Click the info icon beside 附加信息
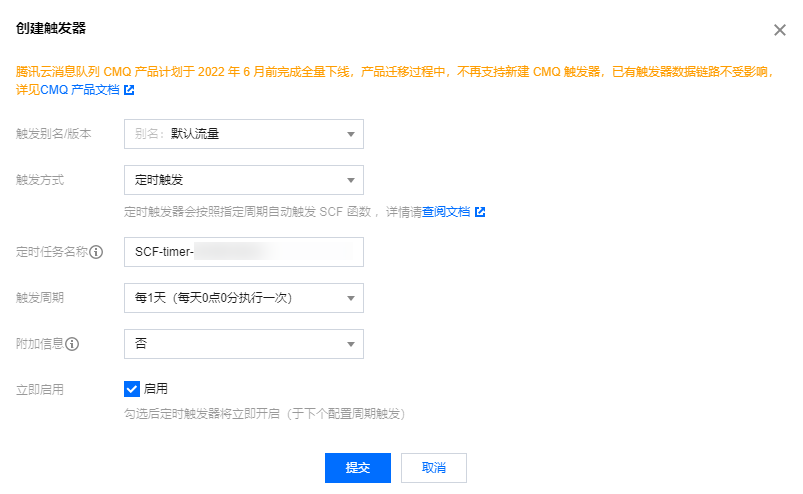 (x=72, y=344)
